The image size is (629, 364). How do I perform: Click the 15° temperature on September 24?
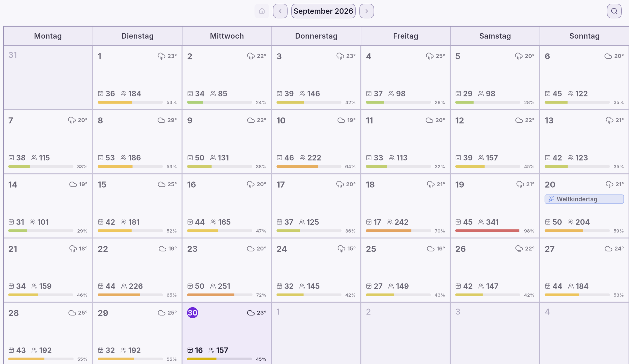pyautogui.click(x=351, y=249)
